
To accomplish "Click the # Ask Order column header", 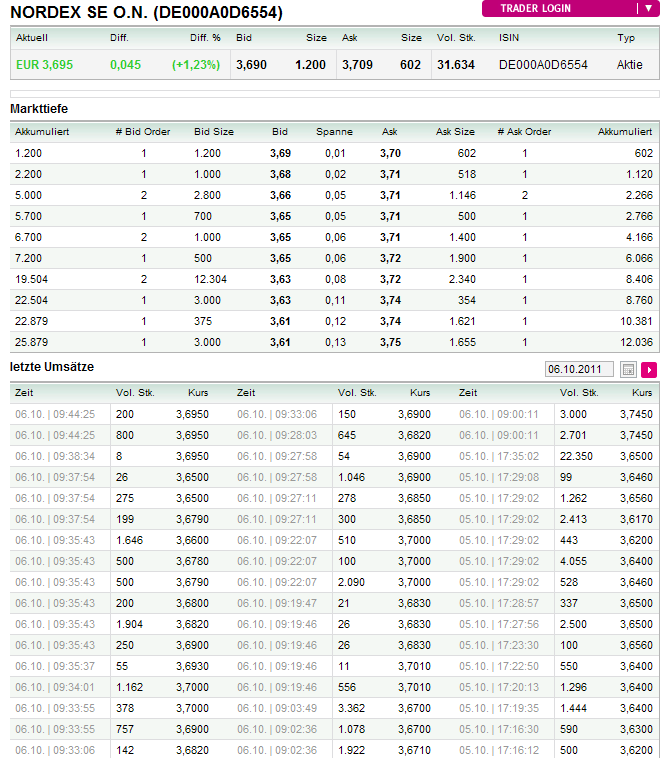I will pyautogui.click(x=524, y=131).
